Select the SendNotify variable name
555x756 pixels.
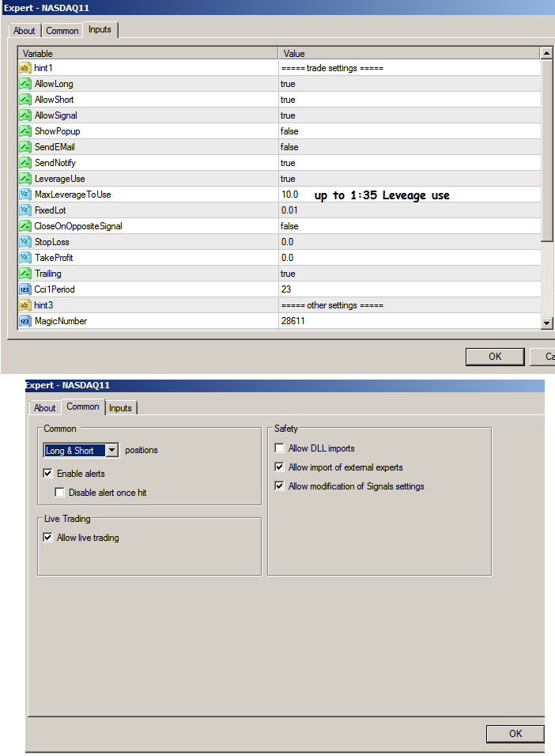(55, 163)
